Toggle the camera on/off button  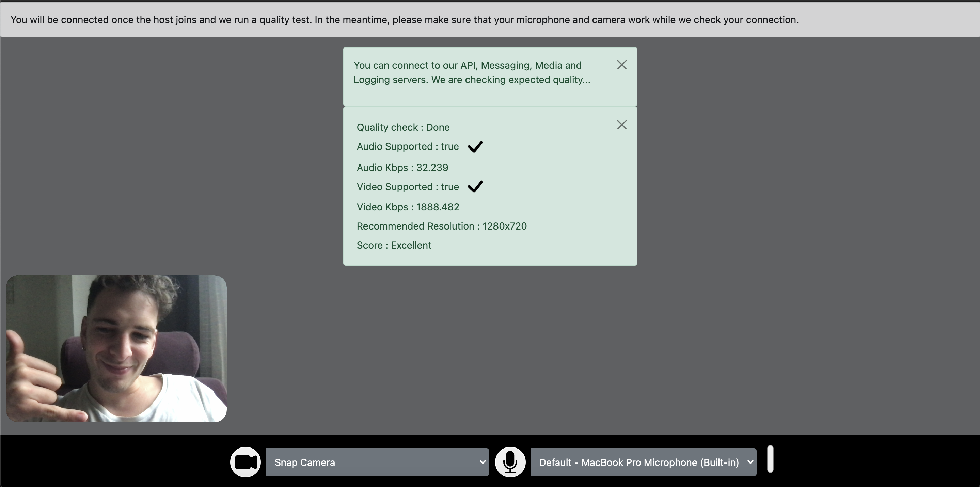click(x=246, y=462)
